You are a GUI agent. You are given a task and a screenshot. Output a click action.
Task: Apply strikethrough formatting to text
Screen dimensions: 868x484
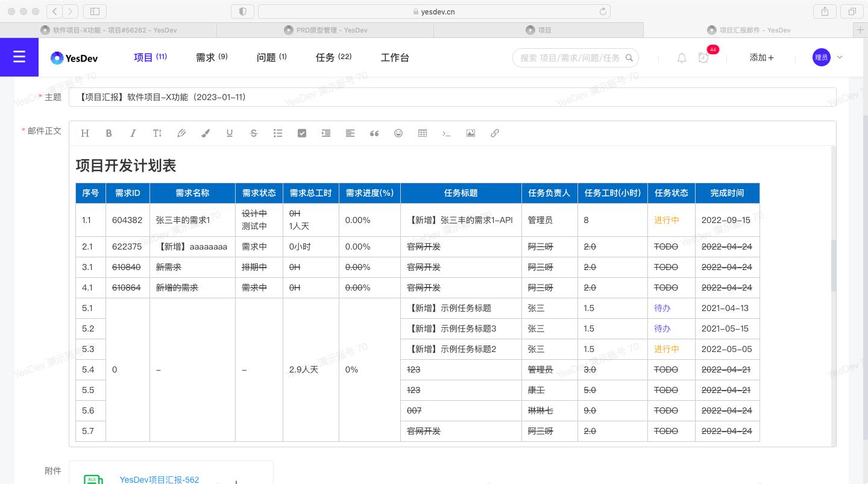click(254, 133)
